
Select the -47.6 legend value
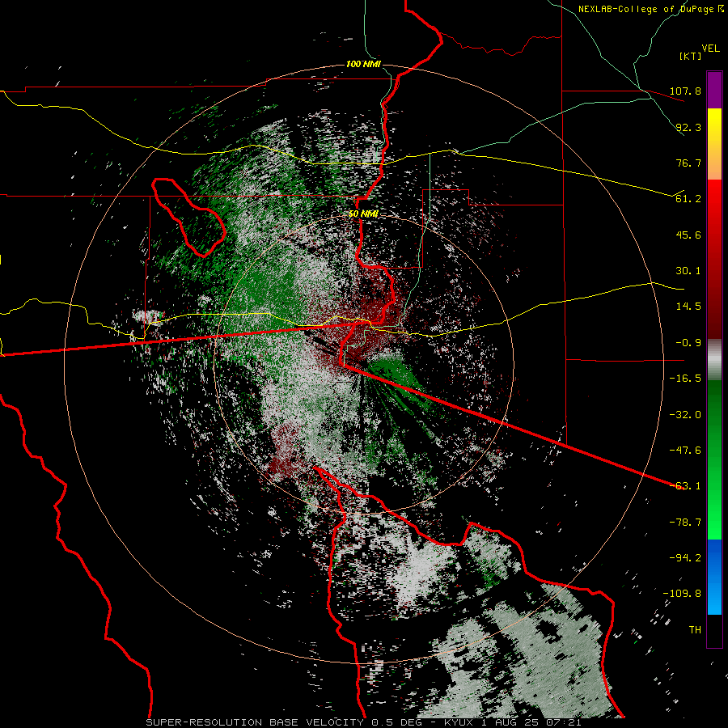(685, 451)
